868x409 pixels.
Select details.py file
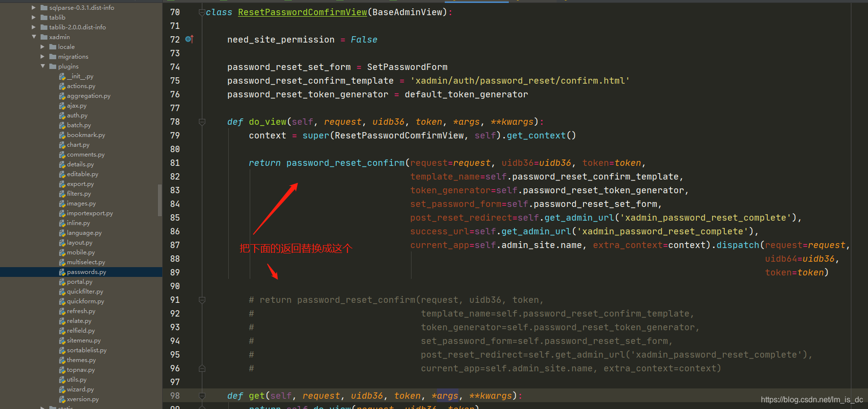80,164
